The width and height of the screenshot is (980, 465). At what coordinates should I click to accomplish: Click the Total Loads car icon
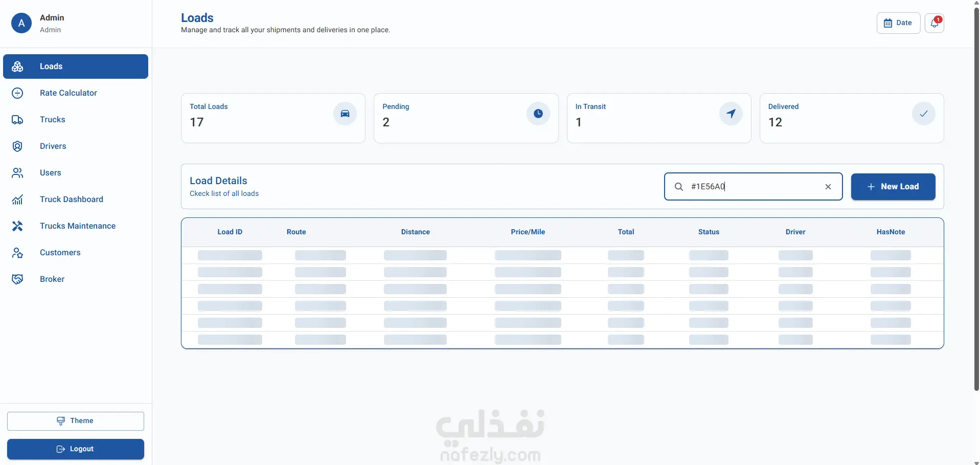click(345, 114)
